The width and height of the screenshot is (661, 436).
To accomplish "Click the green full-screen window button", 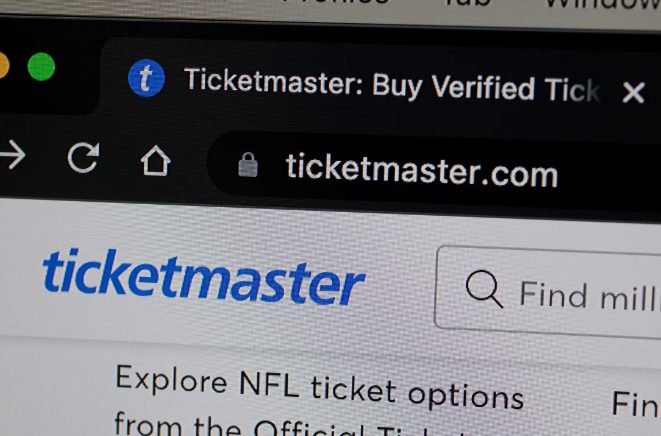I will (x=41, y=67).
